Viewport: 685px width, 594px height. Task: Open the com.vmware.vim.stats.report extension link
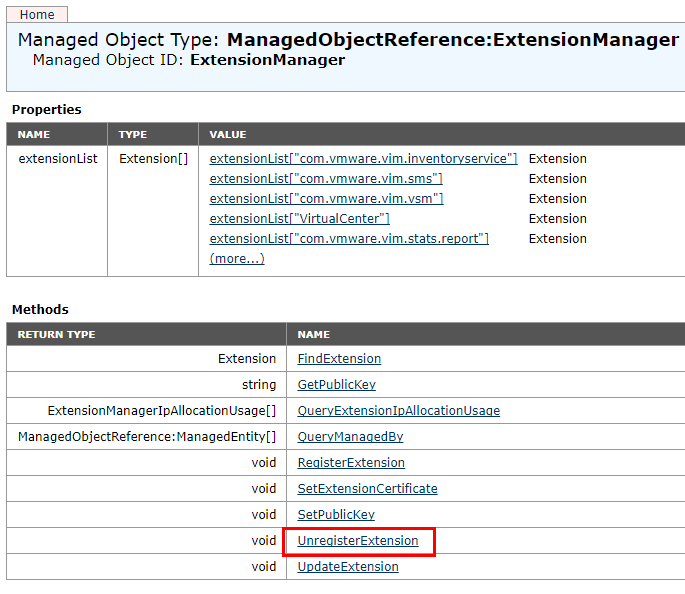pyautogui.click(x=349, y=239)
